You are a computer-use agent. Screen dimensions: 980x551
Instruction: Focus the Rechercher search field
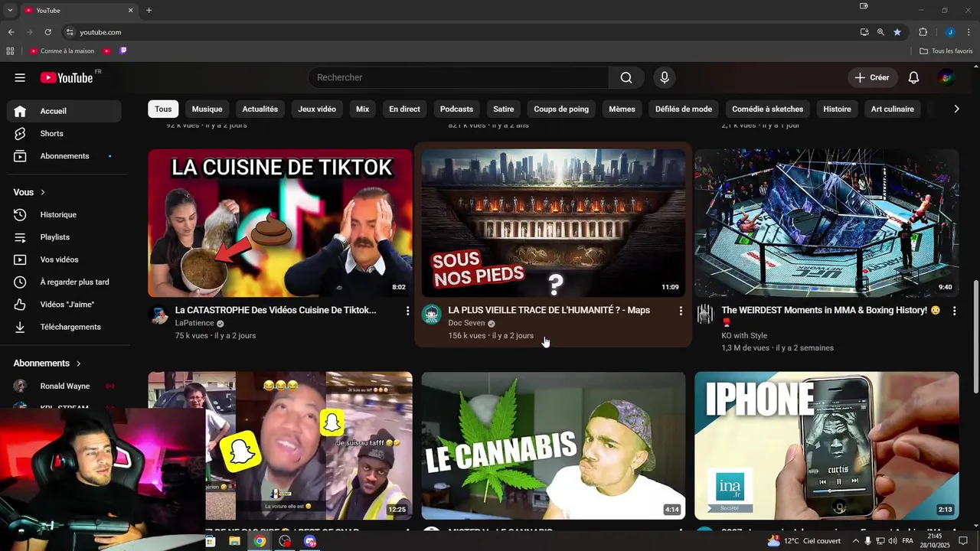(458, 77)
